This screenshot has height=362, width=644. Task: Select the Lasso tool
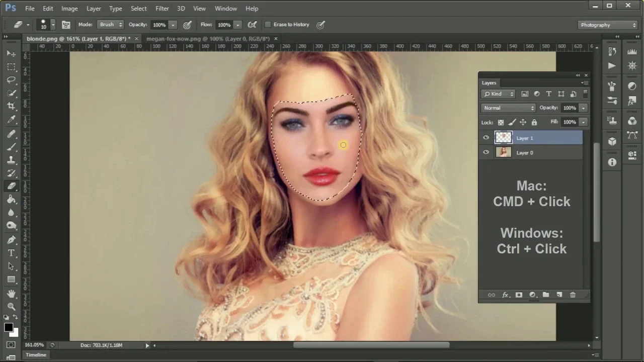click(11, 80)
